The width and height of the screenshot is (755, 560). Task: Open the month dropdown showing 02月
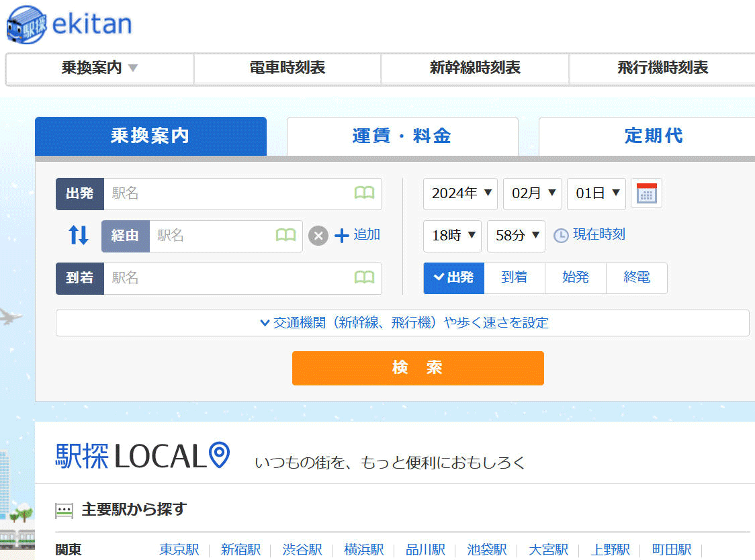[532, 193]
